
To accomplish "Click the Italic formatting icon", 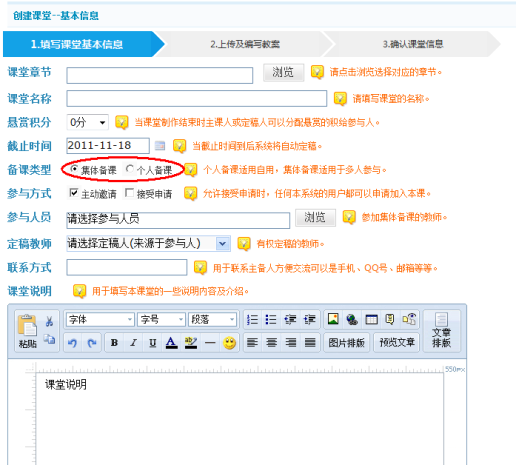I will pyautogui.click(x=133, y=342).
